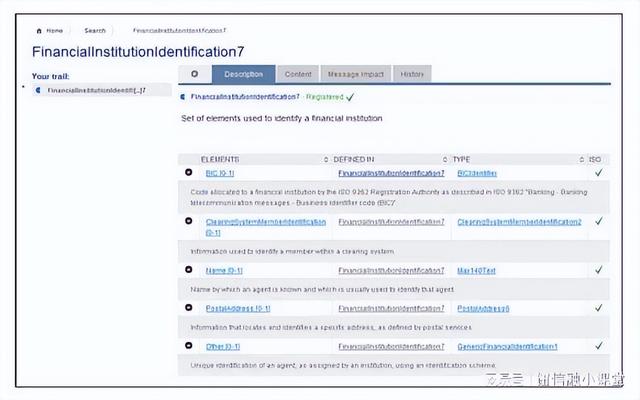This screenshot has width=640, height=400.
Task: Click the trail item component icon
Action: click(38, 90)
